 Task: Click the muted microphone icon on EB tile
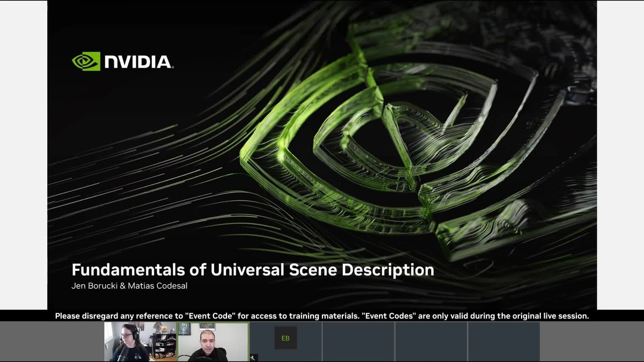coord(253,357)
